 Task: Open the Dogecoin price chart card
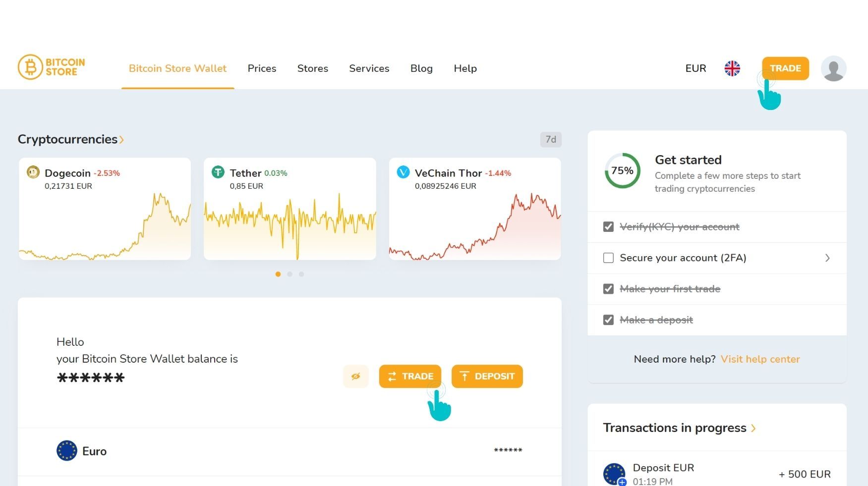pyautogui.click(x=105, y=209)
